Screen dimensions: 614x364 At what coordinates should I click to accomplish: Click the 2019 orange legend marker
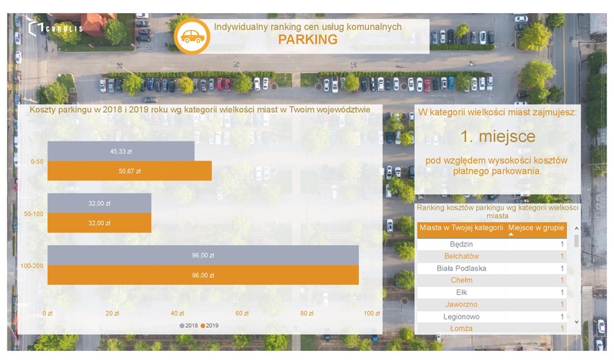pos(203,326)
